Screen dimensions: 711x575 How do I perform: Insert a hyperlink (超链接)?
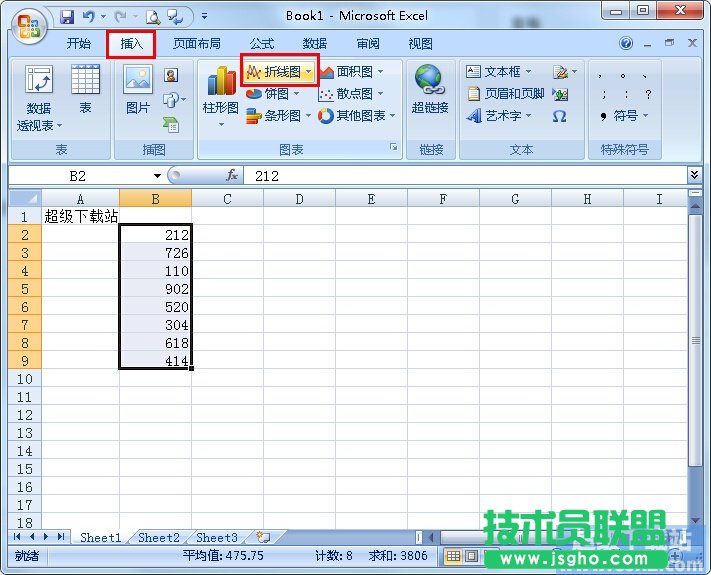pyautogui.click(x=429, y=90)
